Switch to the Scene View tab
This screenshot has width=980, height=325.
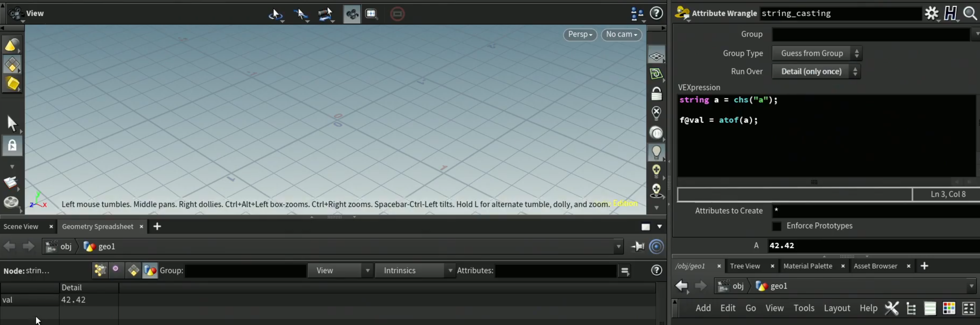[x=21, y=227]
